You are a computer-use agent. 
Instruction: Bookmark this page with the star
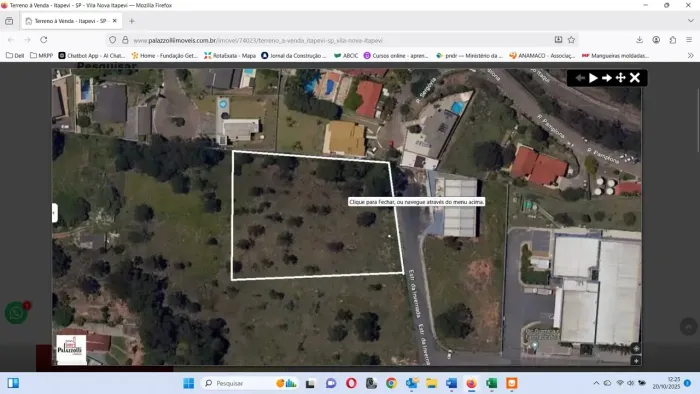coord(571,40)
